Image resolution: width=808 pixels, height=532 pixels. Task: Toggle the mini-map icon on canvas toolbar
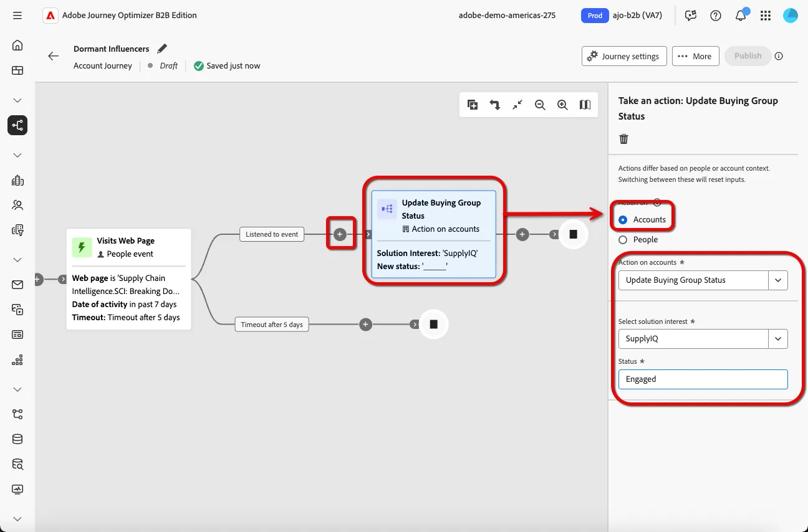tap(585, 105)
